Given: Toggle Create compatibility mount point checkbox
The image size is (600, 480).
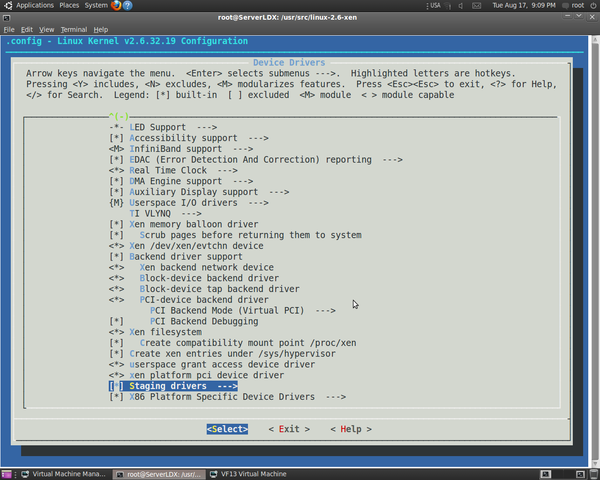Looking at the screenshot, I should click(x=116, y=343).
